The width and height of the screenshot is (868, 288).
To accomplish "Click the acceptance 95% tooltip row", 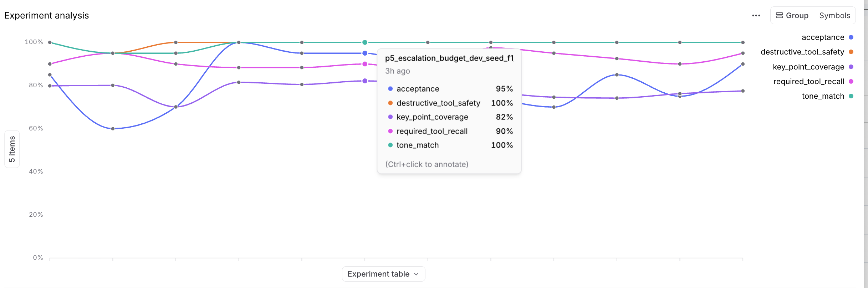I will [450, 89].
